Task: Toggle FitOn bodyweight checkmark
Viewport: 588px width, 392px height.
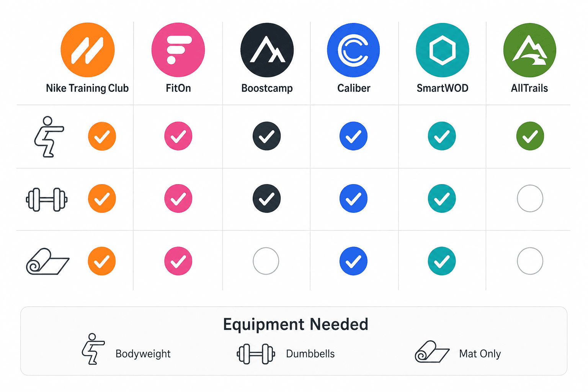Action: click(x=178, y=136)
